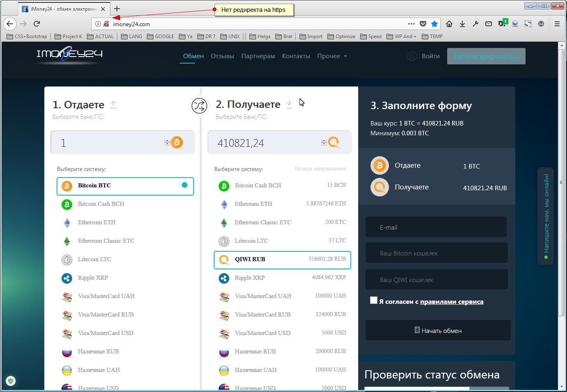Select Наличные UAH in the receive list

tap(282, 370)
